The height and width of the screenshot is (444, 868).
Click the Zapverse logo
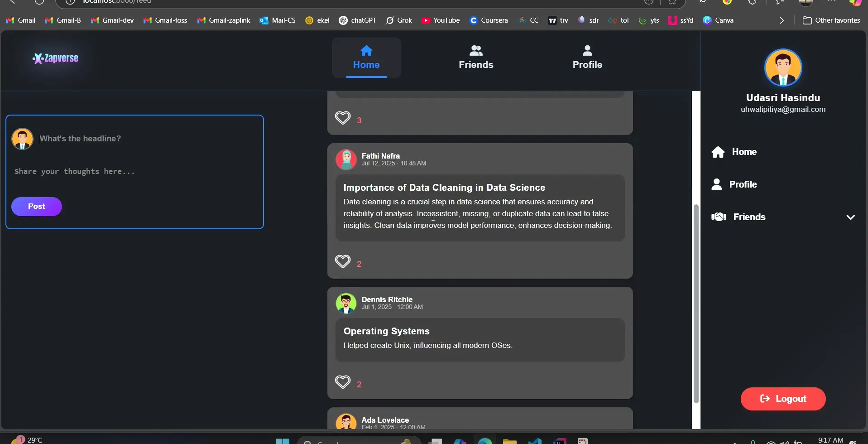pos(55,58)
